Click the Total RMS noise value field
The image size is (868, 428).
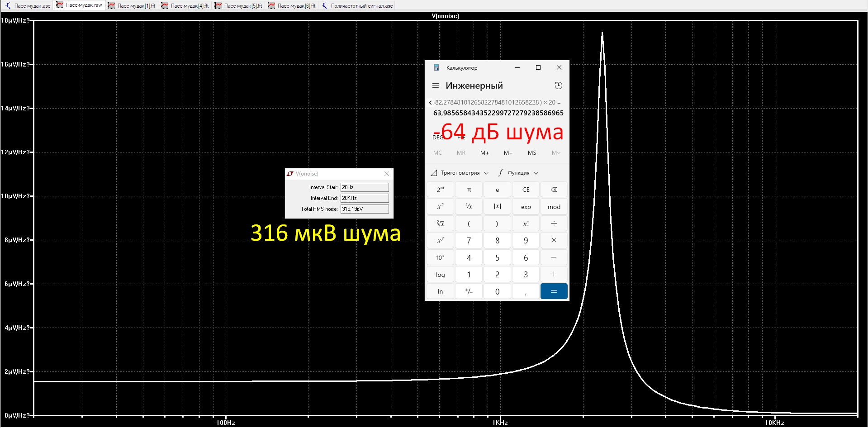(365, 209)
